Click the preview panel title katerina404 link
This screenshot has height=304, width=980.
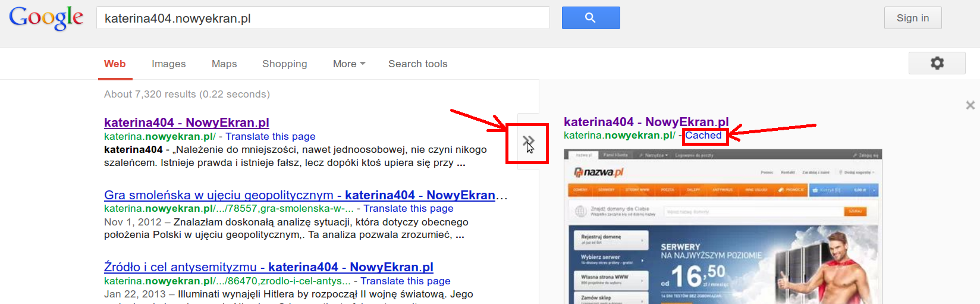tap(646, 122)
